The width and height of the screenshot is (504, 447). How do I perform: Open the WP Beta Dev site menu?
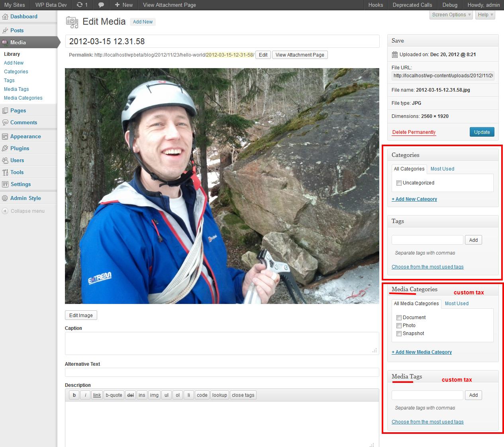(x=51, y=5)
